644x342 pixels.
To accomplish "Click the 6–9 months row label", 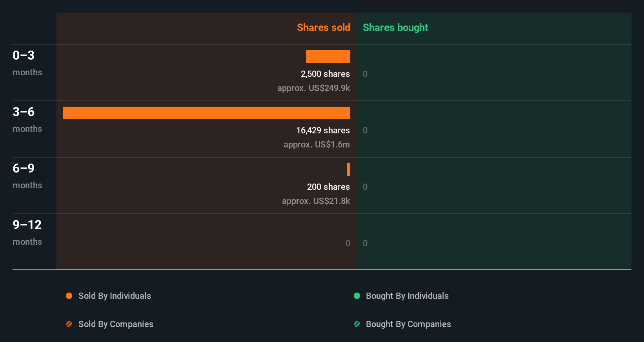I will tap(27, 176).
